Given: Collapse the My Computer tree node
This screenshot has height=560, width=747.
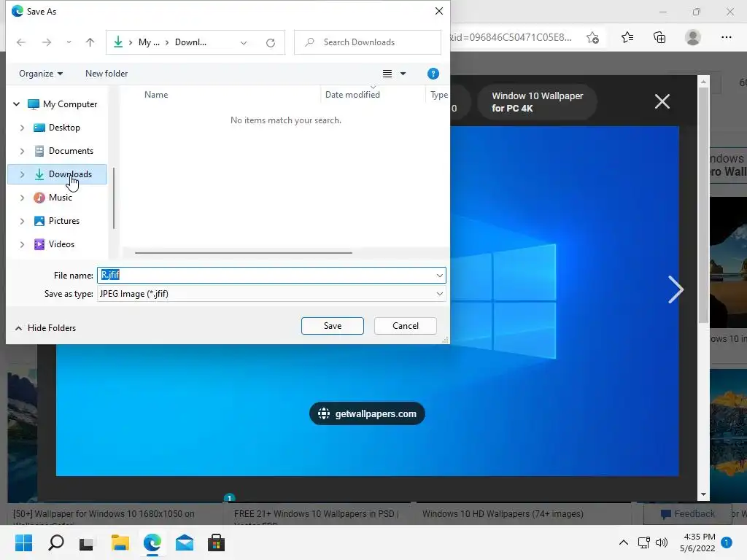Looking at the screenshot, I should [x=16, y=104].
